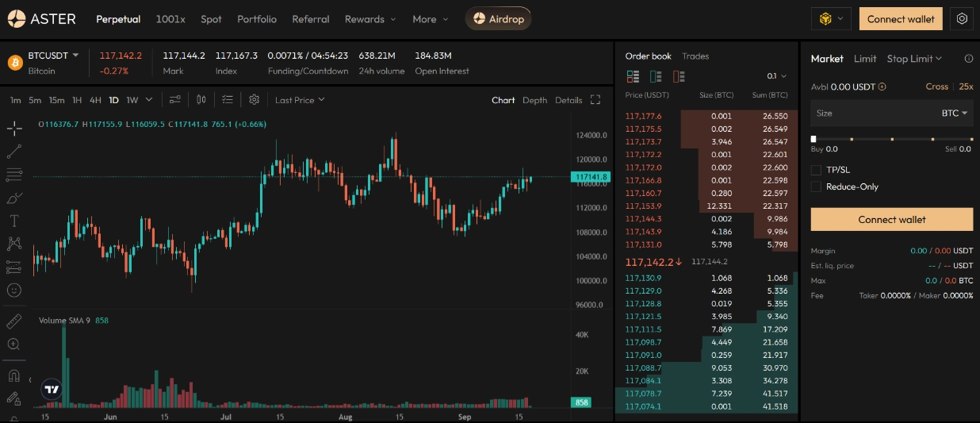Switch to the Order book tab

click(x=648, y=56)
